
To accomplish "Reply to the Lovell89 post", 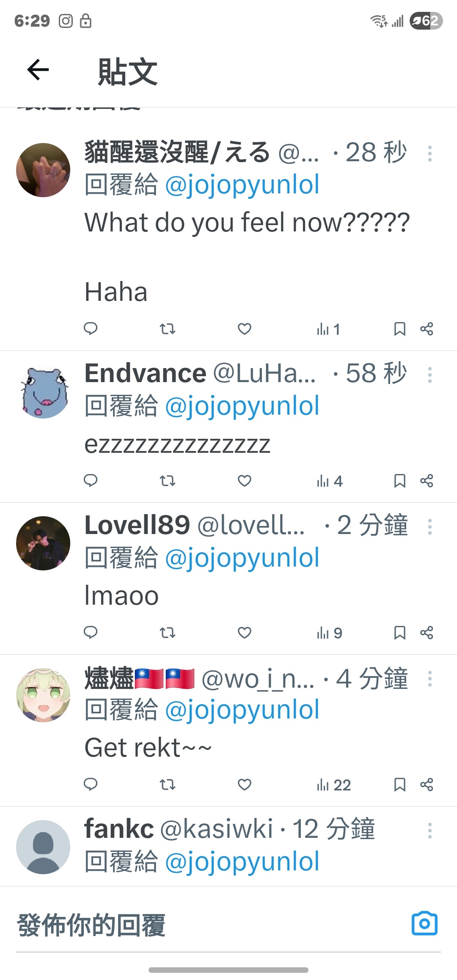I will click(91, 633).
